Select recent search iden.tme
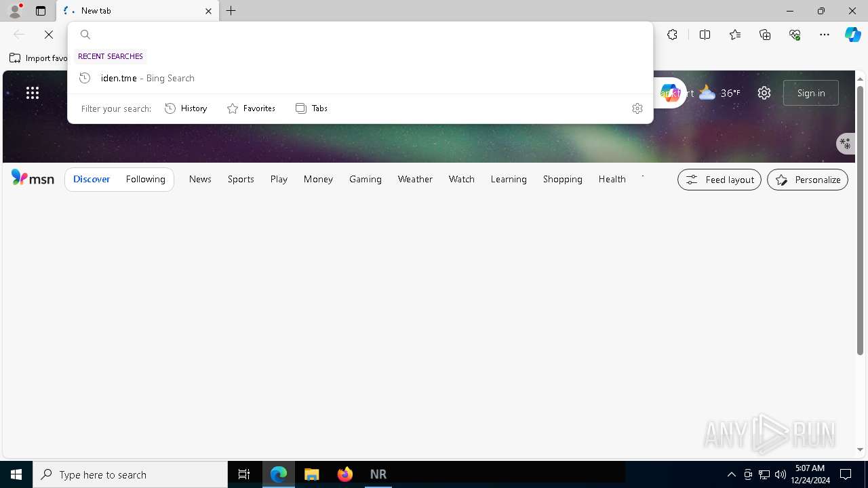The image size is (868, 488). tap(360, 78)
